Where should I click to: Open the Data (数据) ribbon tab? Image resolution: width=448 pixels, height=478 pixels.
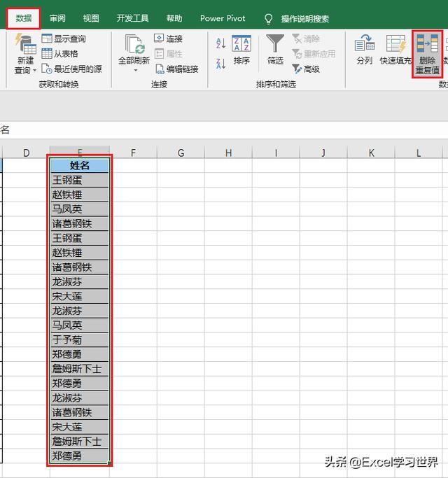point(24,19)
